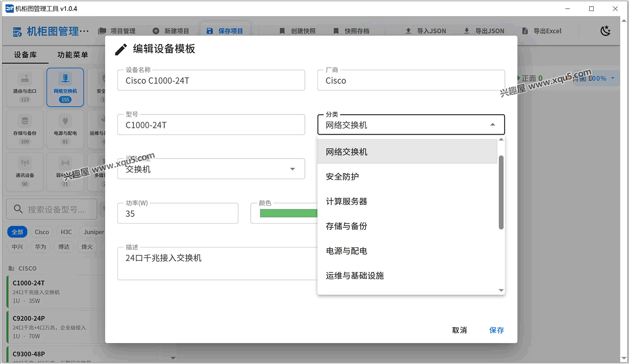Viewport: 629px width, 364px height.
Task: Click the 搜索设备型号 search field
Action: 52,209
